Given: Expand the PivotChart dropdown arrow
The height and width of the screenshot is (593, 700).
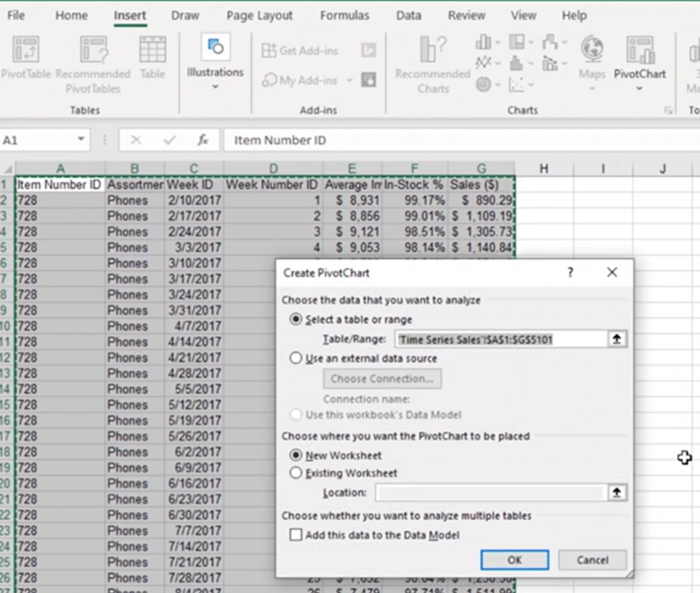Looking at the screenshot, I should pos(640,89).
